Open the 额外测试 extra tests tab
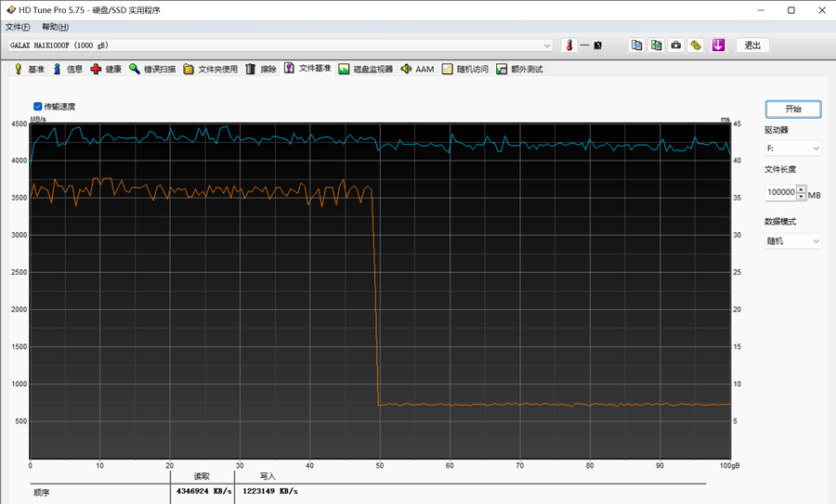 tap(520, 69)
